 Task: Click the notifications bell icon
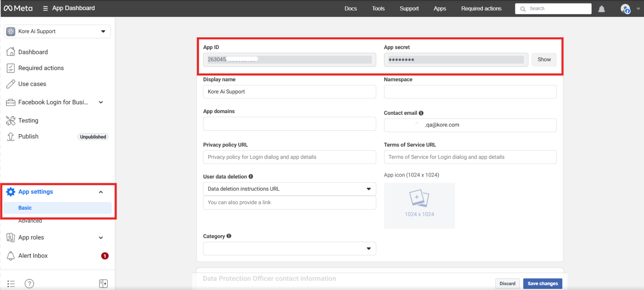click(601, 9)
